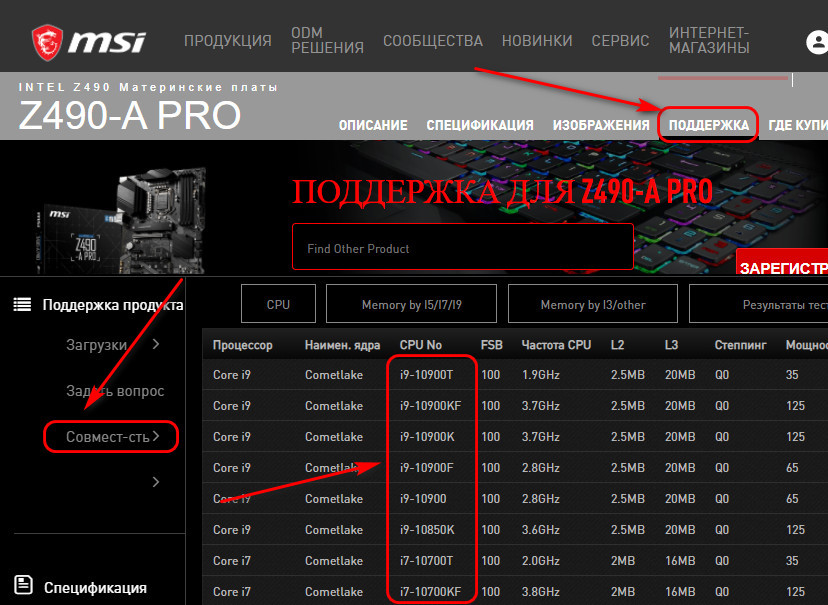The image size is (828, 605).
Task: Click the FSB column header
Action: (x=492, y=345)
